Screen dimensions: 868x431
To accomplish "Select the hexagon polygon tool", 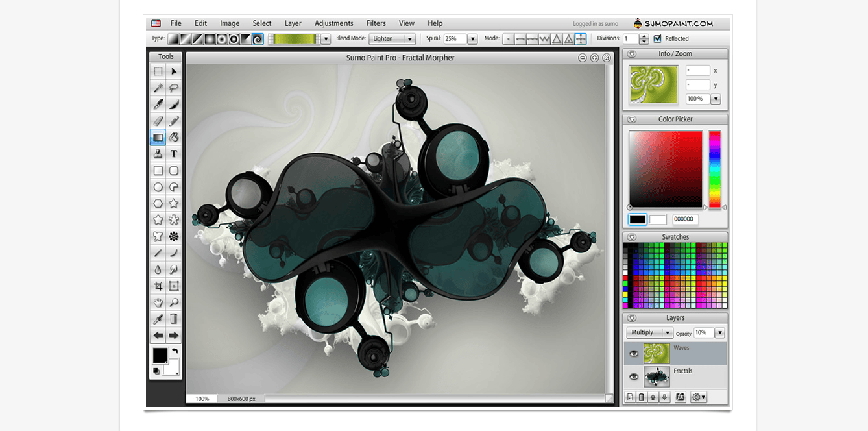I will pyautogui.click(x=158, y=203).
